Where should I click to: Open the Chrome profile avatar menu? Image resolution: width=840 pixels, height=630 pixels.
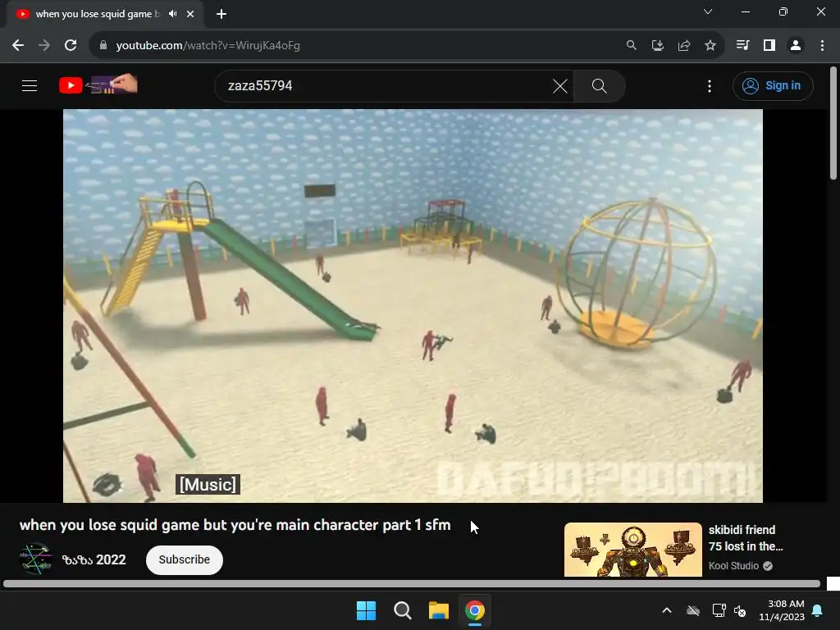point(796,46)
